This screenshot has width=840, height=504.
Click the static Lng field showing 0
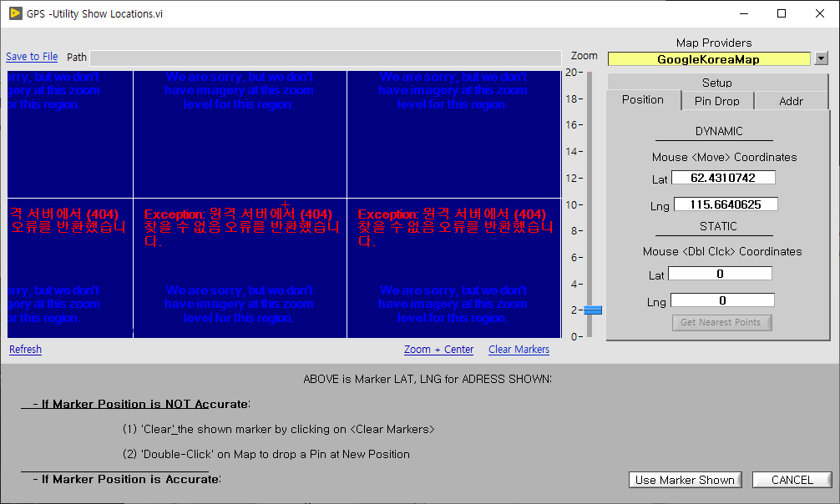[722, 300]
